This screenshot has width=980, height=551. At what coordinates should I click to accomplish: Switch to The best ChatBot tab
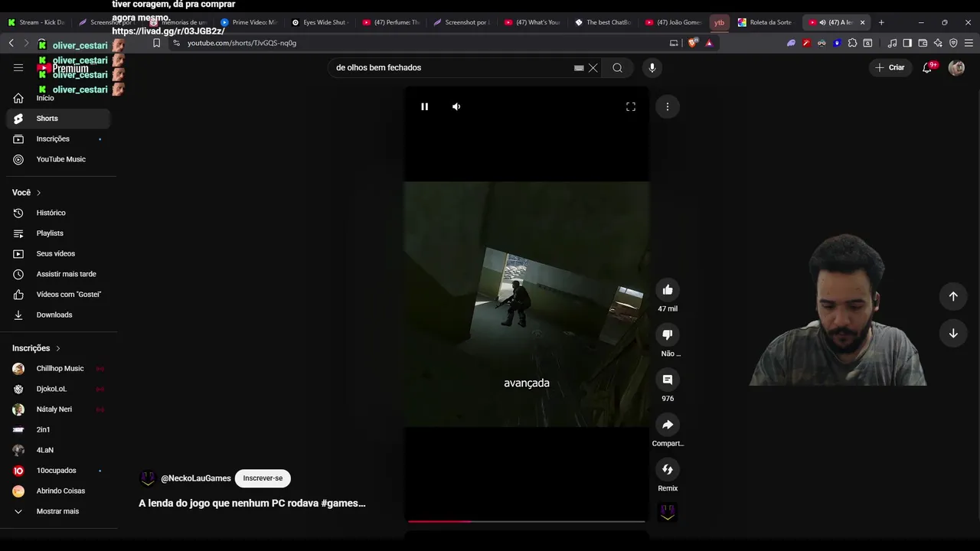click(x=603, y=22)
